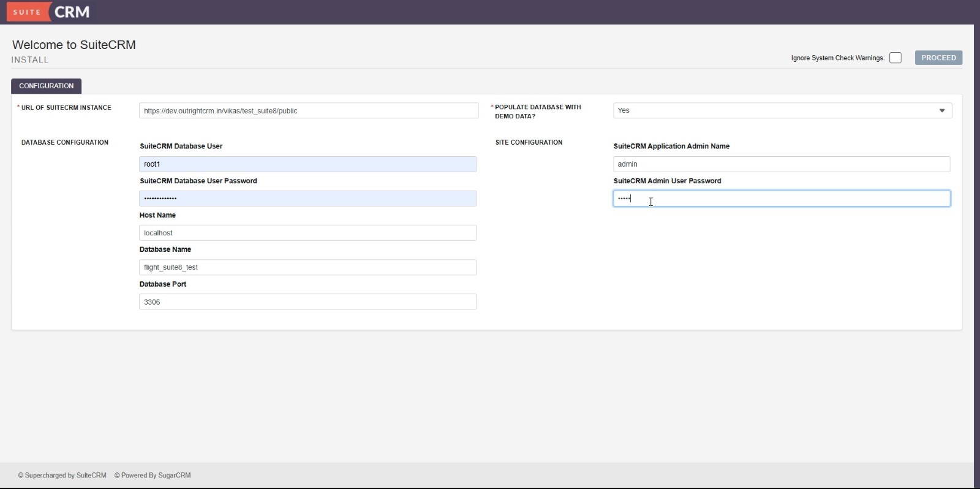
Task: Select the CONFIGURATION tab
Action: pos(46,86)
